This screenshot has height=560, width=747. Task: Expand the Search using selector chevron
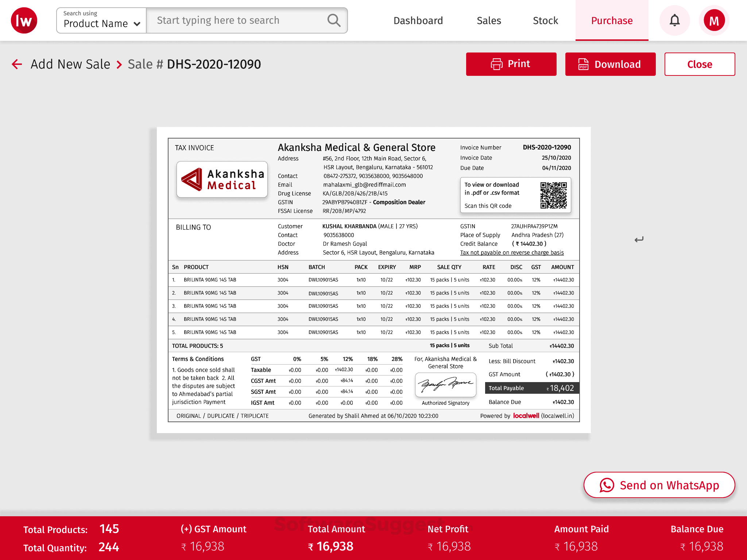pyautogui.click(x=137, y=24)
